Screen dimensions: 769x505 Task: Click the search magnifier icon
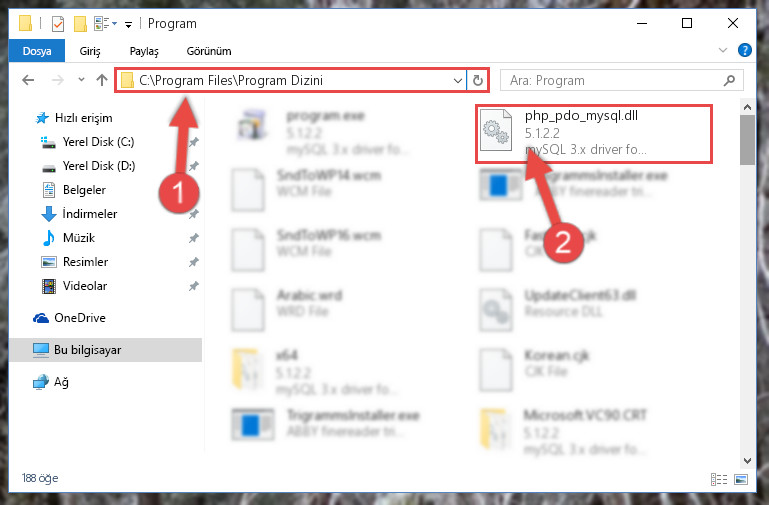[x=729, y=80]
